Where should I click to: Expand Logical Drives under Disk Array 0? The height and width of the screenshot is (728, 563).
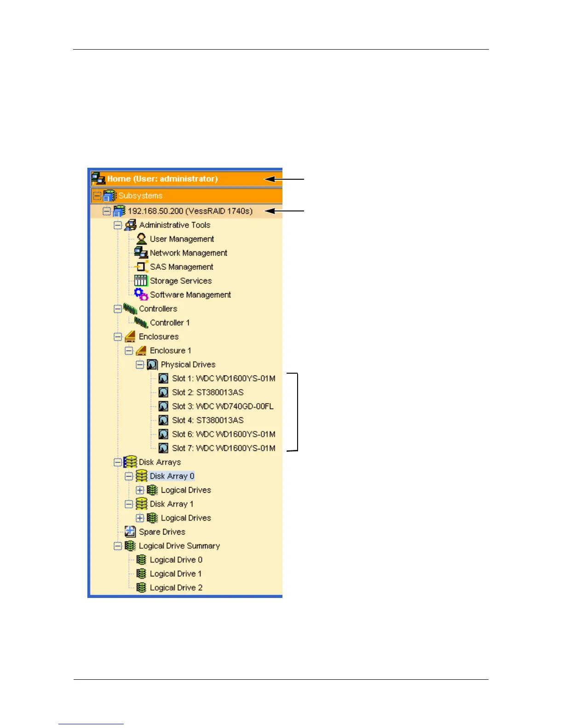coord(140,490)
